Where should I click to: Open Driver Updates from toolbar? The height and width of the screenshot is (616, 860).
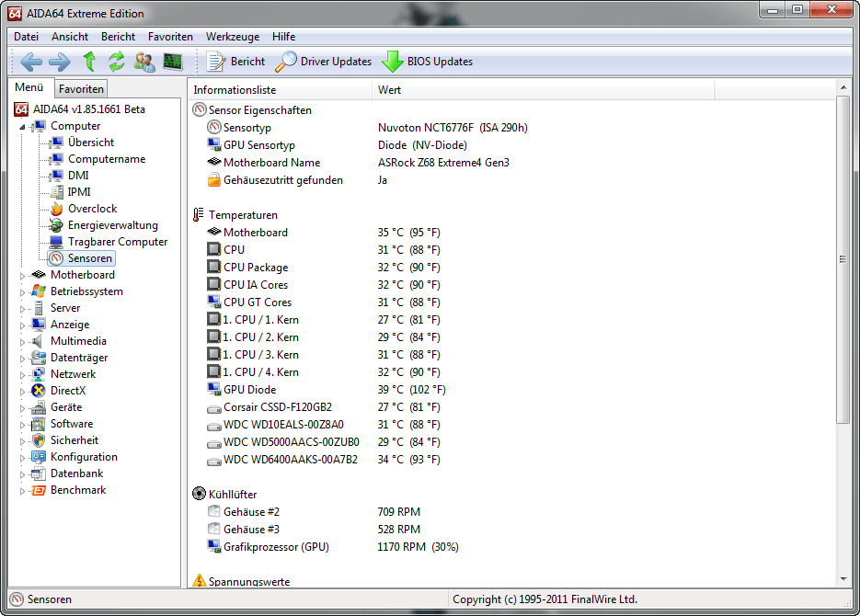click(x=324, y=62)
